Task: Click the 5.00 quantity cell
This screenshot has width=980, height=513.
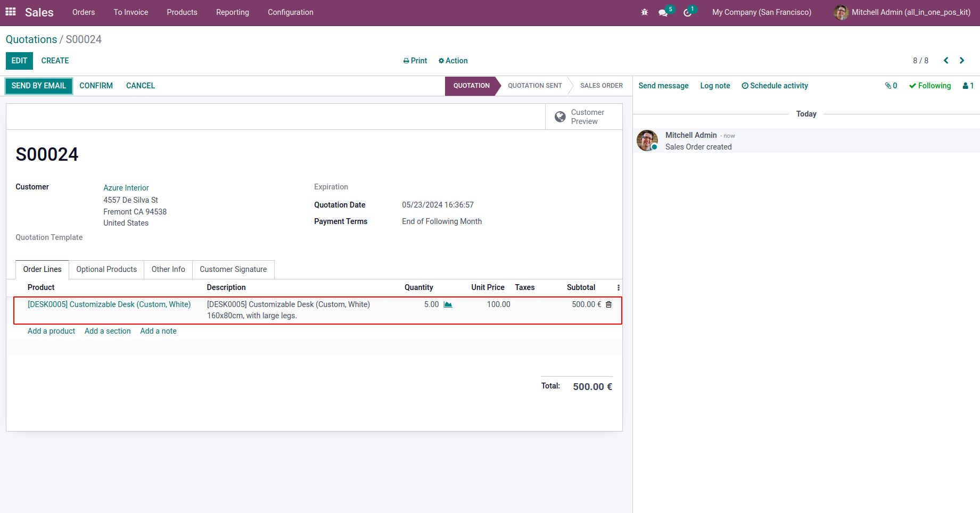Action: [431, 304]
